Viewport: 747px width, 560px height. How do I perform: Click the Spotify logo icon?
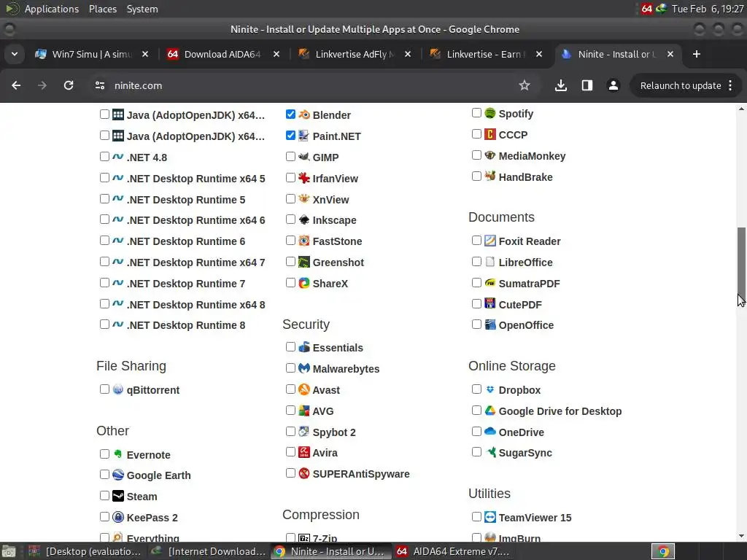490,113
